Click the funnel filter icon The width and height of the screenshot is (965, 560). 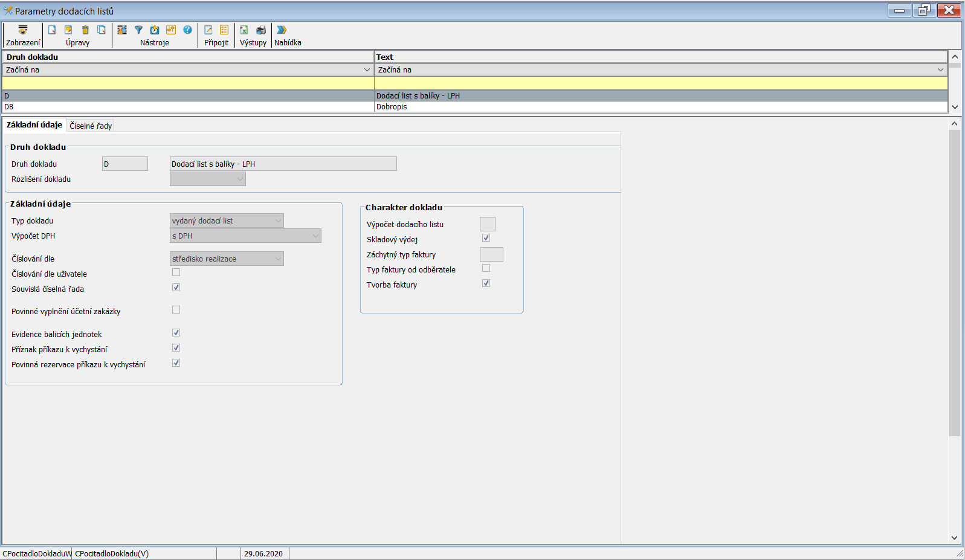coord(138,30)
